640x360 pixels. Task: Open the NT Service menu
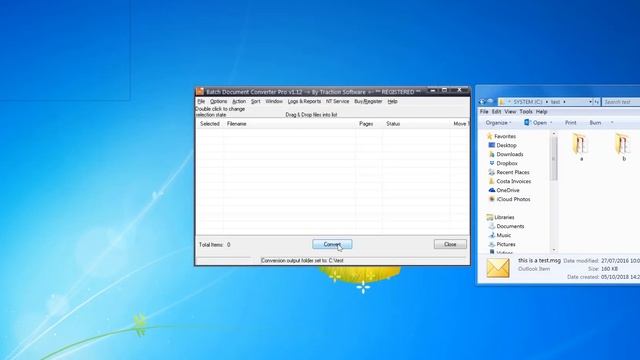337,101
